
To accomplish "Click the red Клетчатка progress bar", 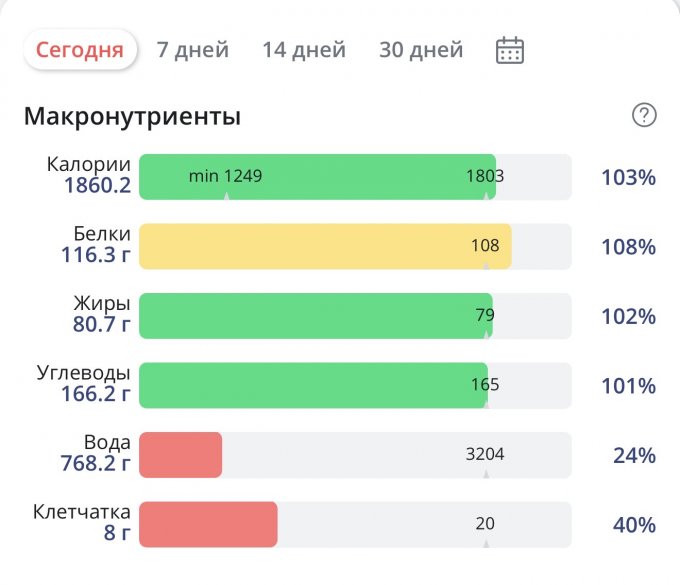I will [x=208, y=524].
